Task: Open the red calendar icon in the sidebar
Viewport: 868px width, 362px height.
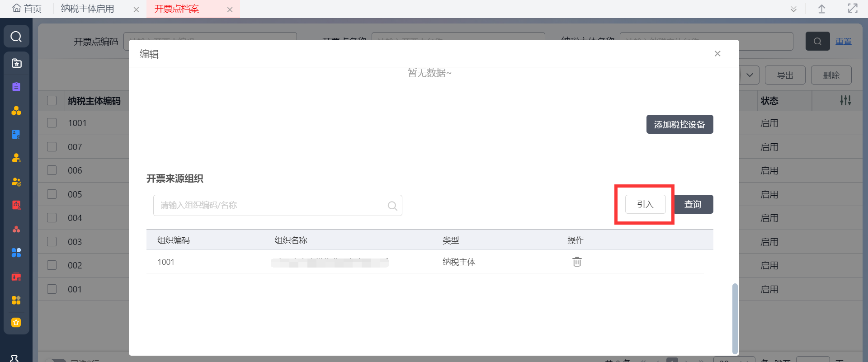Action: pos(16,205)
